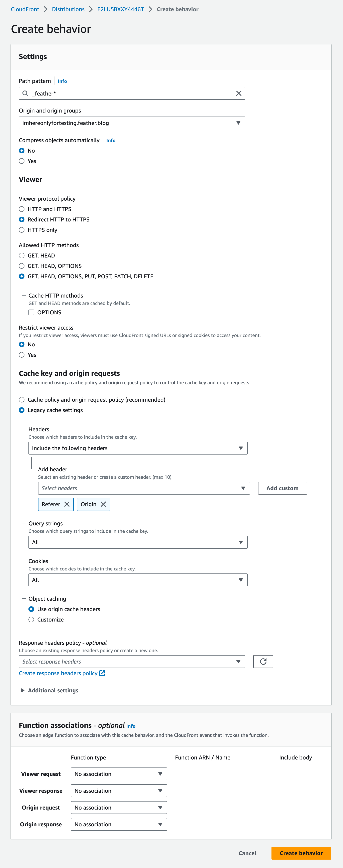Viewport: 343px width, 868px height.
Task: Choose Cache policy and origin request policy
Action: click(22, 400)
